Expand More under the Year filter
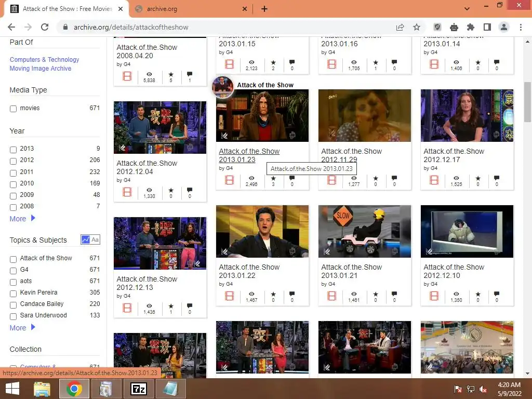532x399 pixels. coord(22,219)
